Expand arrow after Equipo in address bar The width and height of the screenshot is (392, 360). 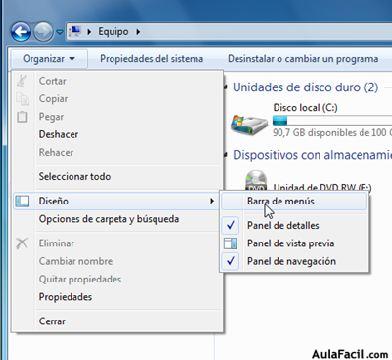pos(138,32)
